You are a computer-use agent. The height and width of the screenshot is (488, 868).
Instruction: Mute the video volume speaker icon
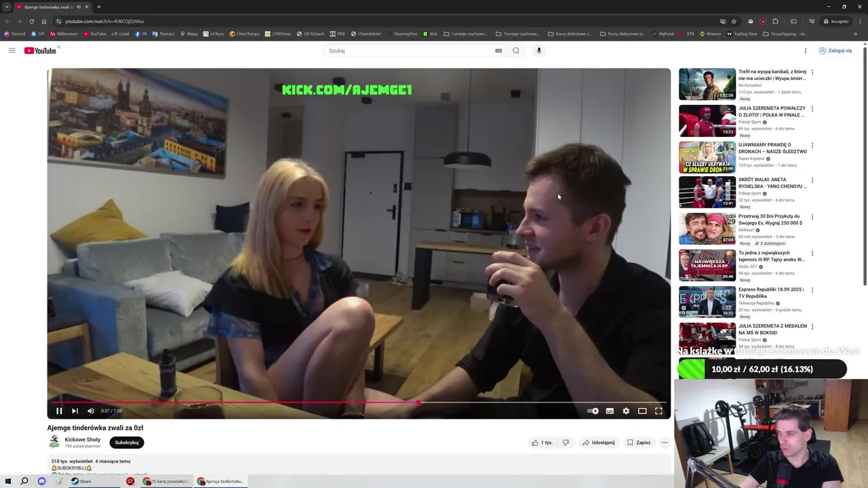pyautogui.click(x=91, y=411)
